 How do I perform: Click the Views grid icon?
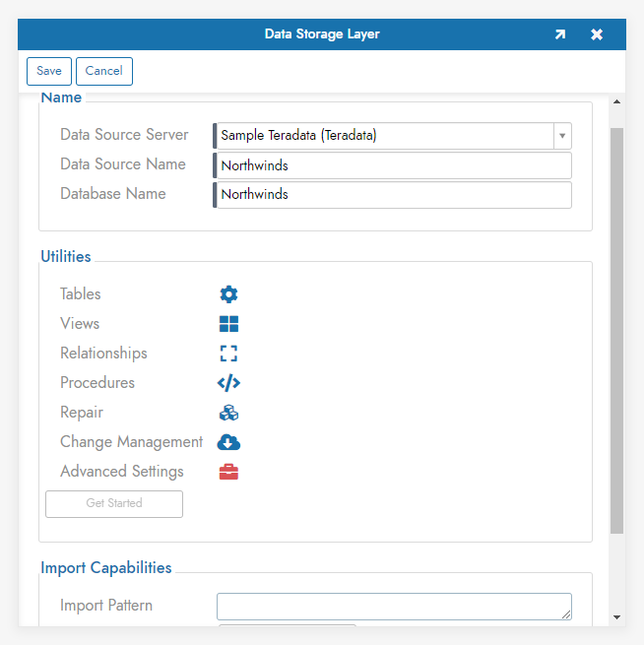point(228,324)
